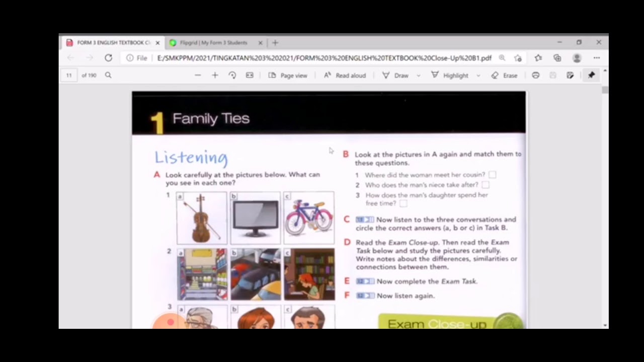Click the Family Ties heading
This screenshot has width=644, height=362.
211,119
